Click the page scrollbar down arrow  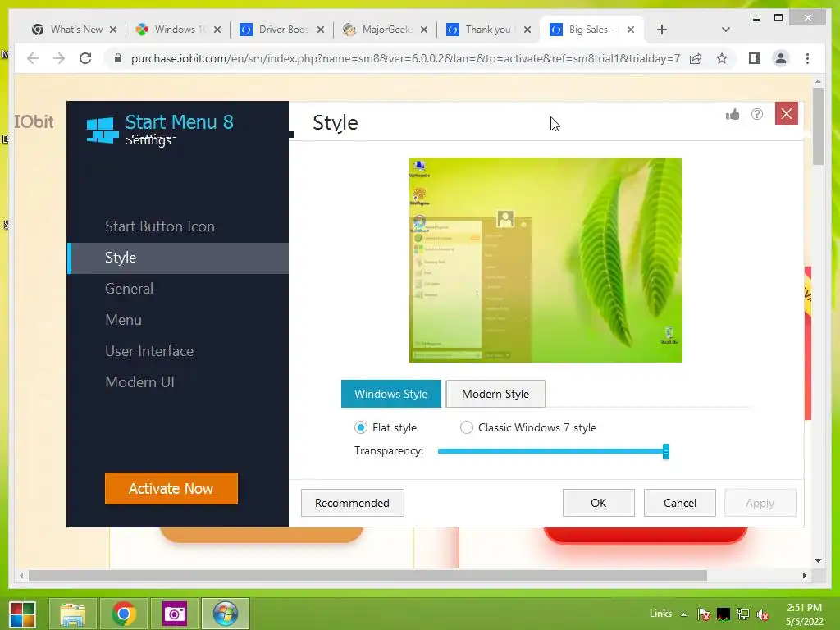818,561
